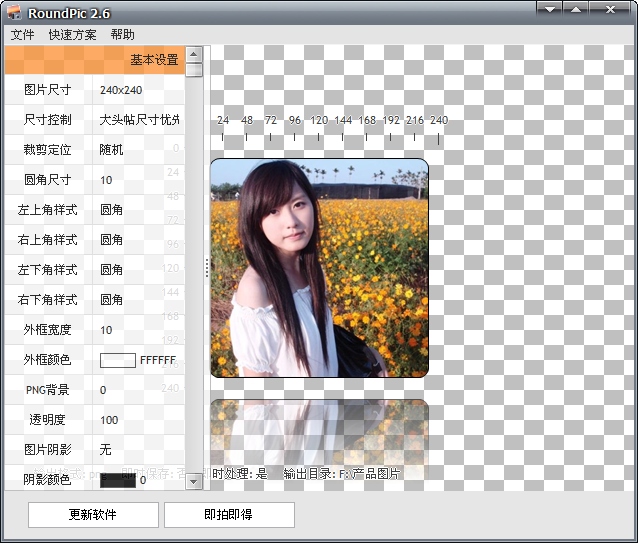The width and height of the screenshot is (638, 543).
Task: Open the 文件 menu
Action: 22,35
